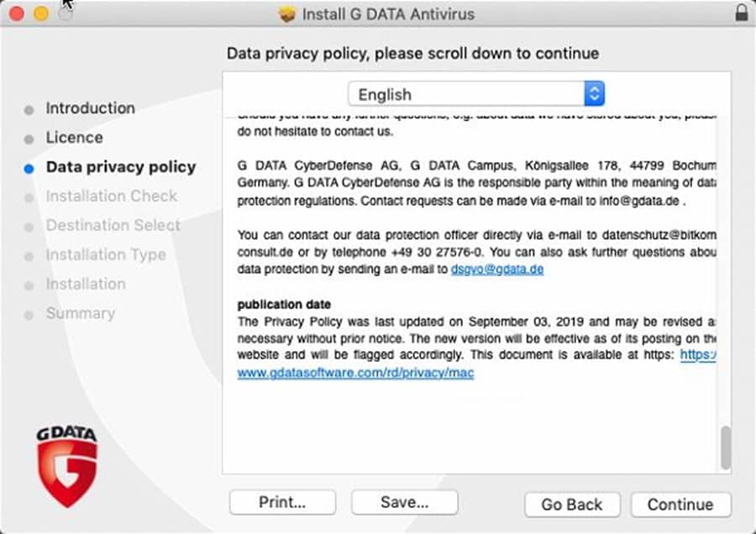Screen dimensions: 756x534
Task: Select the Licence step
Action: click(75, 138)
